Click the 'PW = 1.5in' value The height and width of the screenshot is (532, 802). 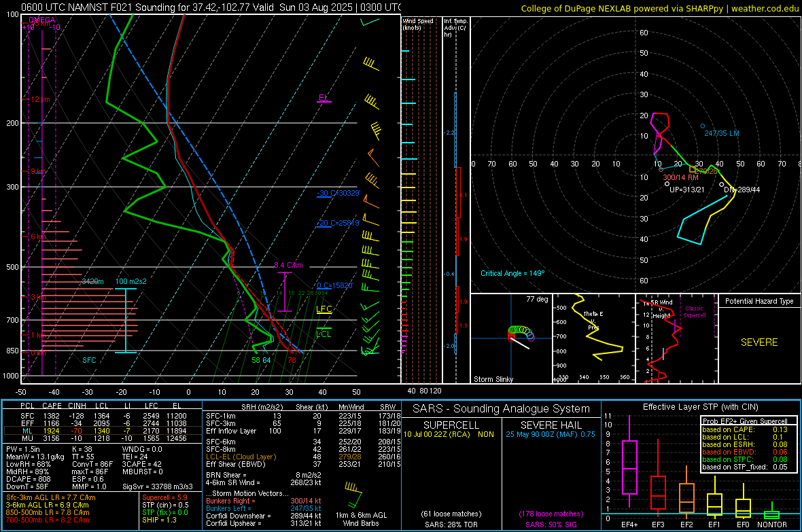point(24,449)
